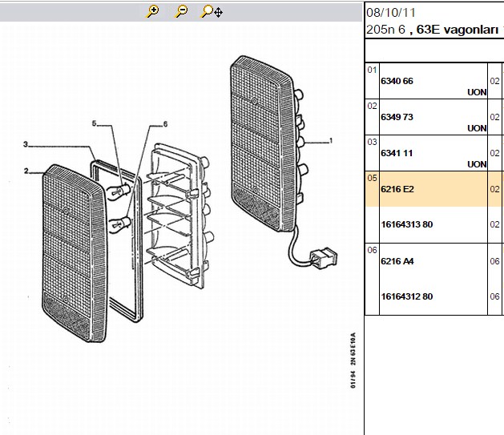This screenshot has height=435, width=504.
Task: Click highlighted part number 6216 E2
Action: (x=397, y=189)
